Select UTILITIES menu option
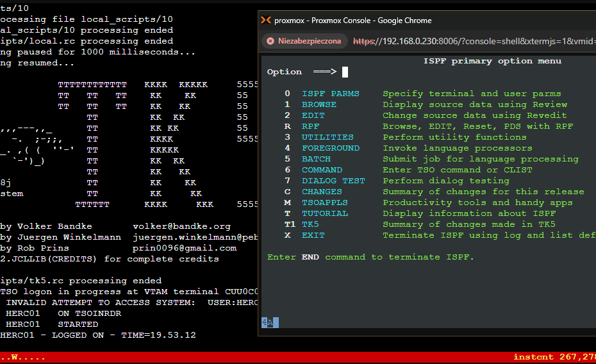This screenshot has height=364, width=596. pyautogui.click(x=327, y=137)
